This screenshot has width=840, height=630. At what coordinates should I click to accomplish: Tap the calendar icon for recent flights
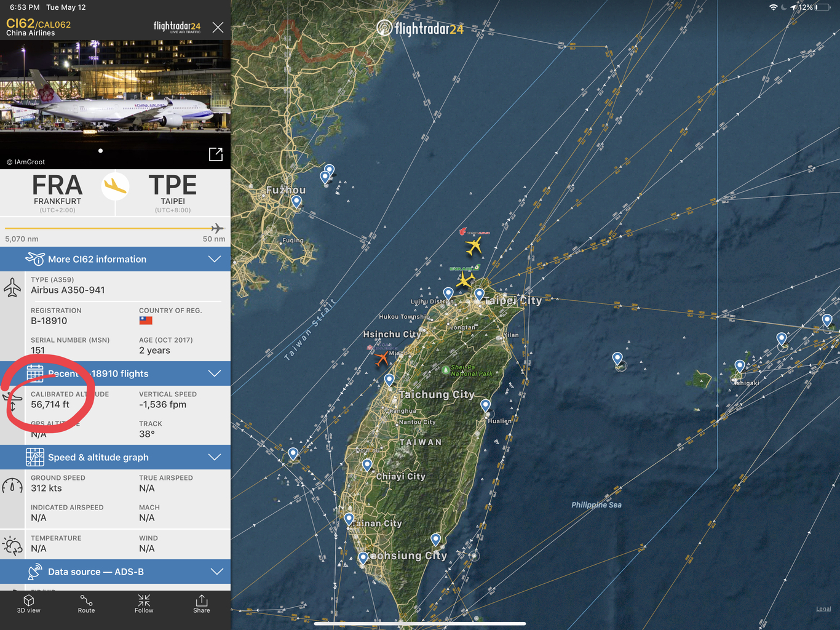click(x=35, y=373)
